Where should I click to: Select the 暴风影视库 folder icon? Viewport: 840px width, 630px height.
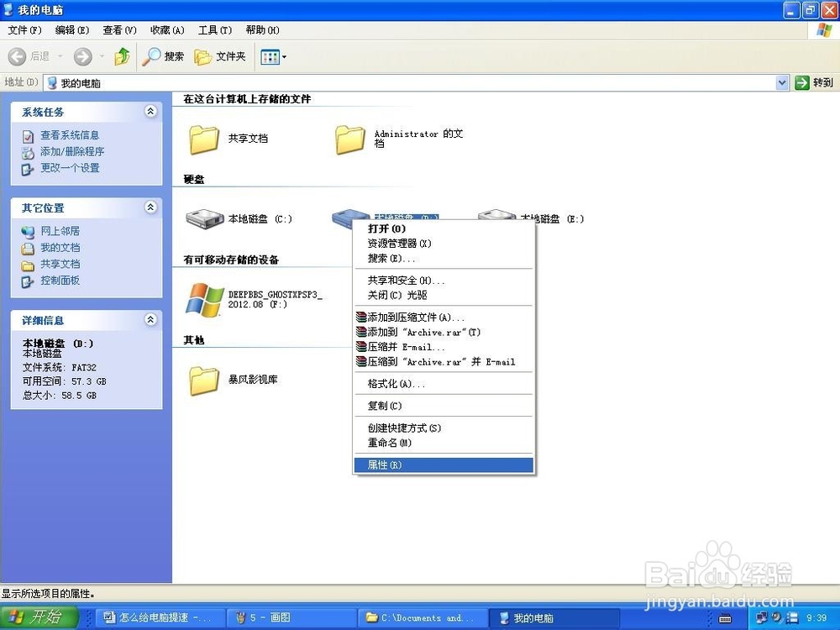point(204,381)
